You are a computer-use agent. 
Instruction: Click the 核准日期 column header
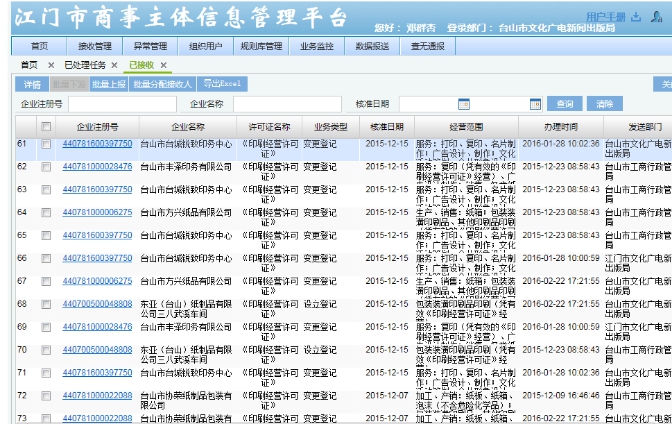pyautogui.click(x=387, y=127)
